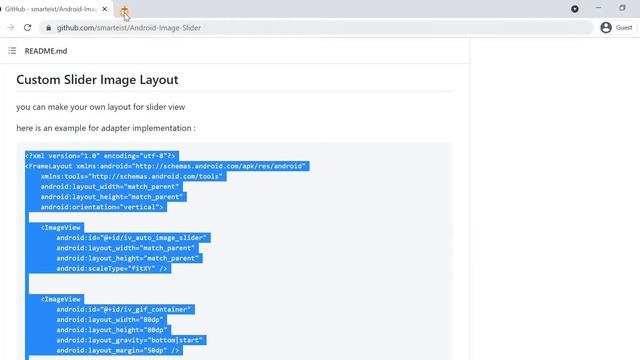The height and width of the screenshot is (360, 640).
Task: Click the android:scaleType="fitXY" line
Action: click(x=113, y=269)
